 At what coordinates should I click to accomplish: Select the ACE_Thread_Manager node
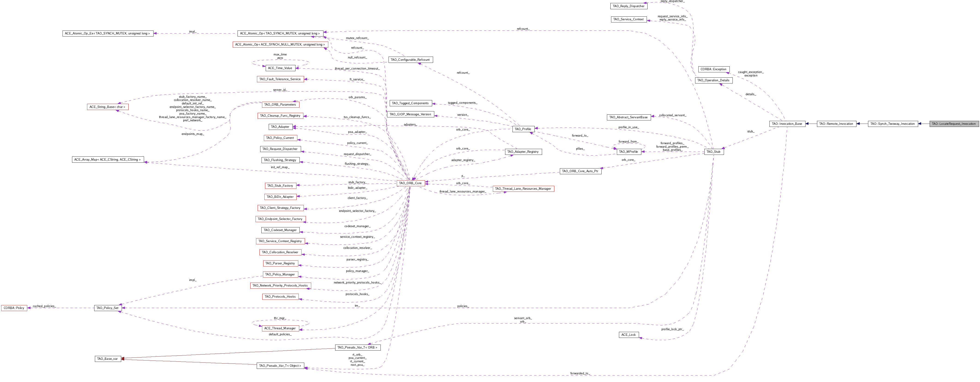pos(280,328)
